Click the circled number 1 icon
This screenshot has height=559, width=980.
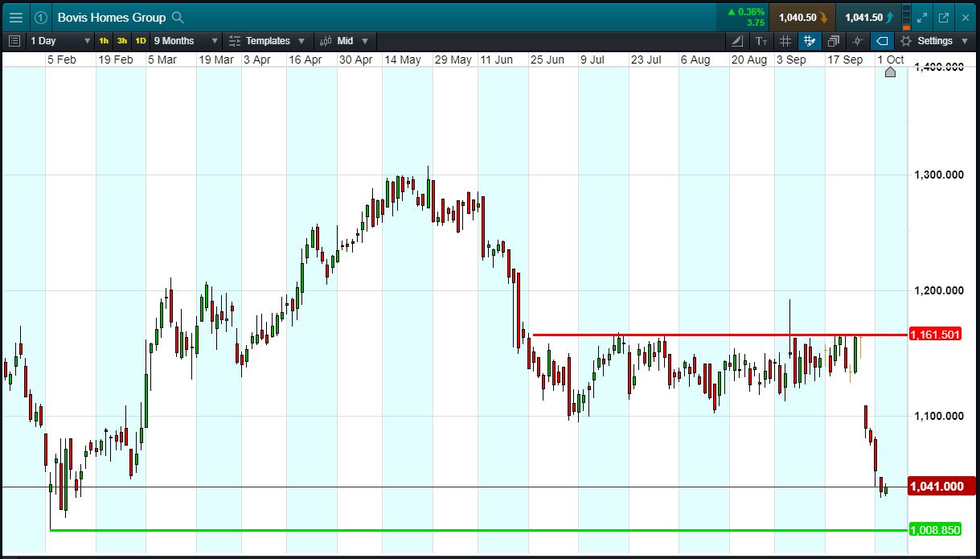pos(41,17)
